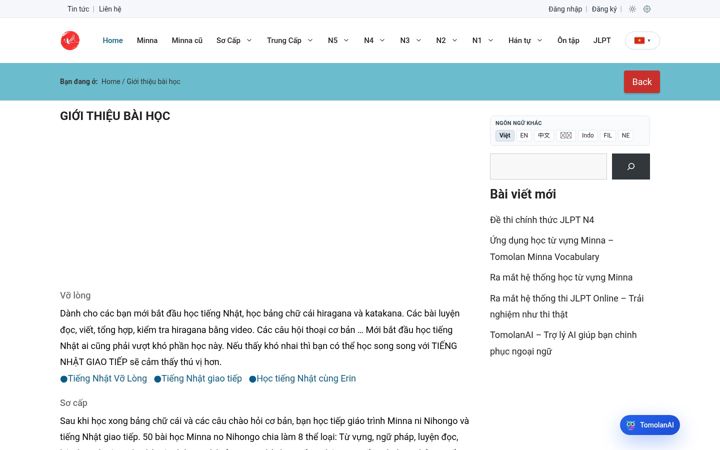The width and height of the screenshot is (720, 450).
Task: Switch page language to NE
Action: (x=625, y=135)
